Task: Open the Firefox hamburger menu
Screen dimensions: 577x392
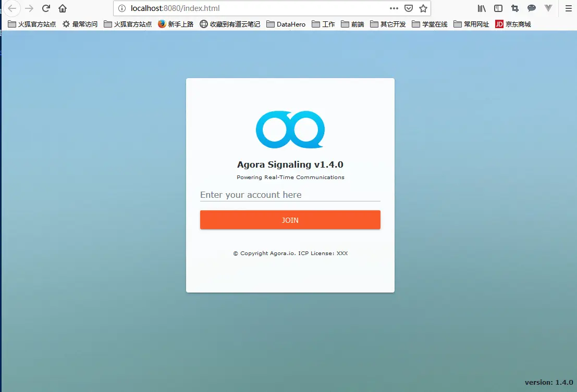Action: (x=569, y=8)
